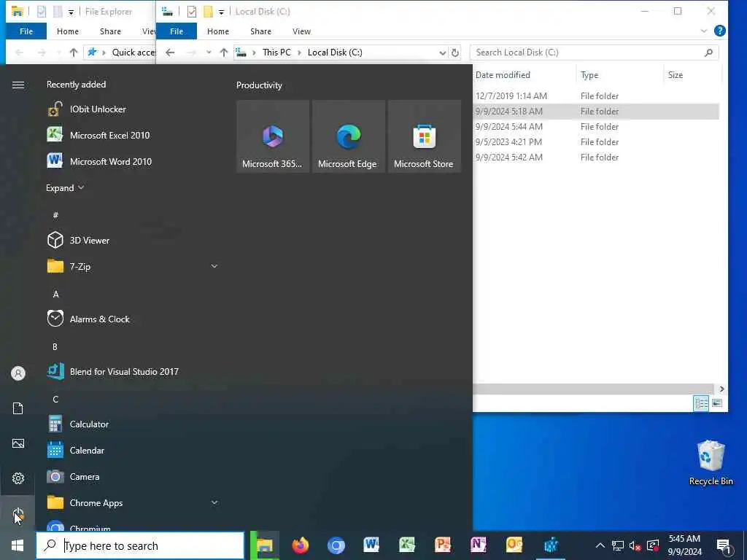The height and width of the screenshot is (560, 747).
Task: Open View tab in Local Disk window
Action: tap(301, 31)
